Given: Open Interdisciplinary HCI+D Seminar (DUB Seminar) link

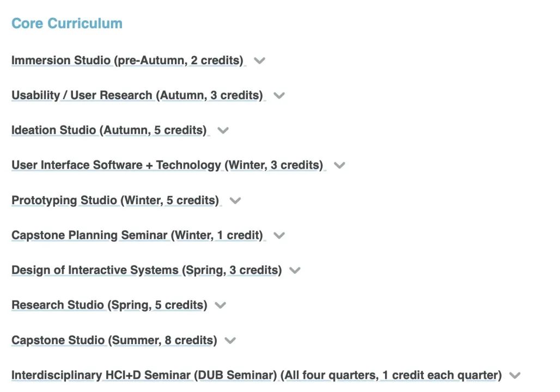Looking at the screenshot, I should tap(257, 375).
